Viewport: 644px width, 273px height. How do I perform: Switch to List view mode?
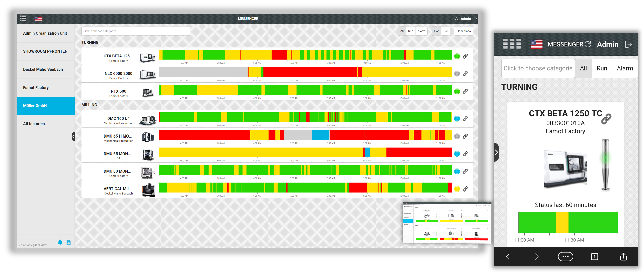(436, 31)
